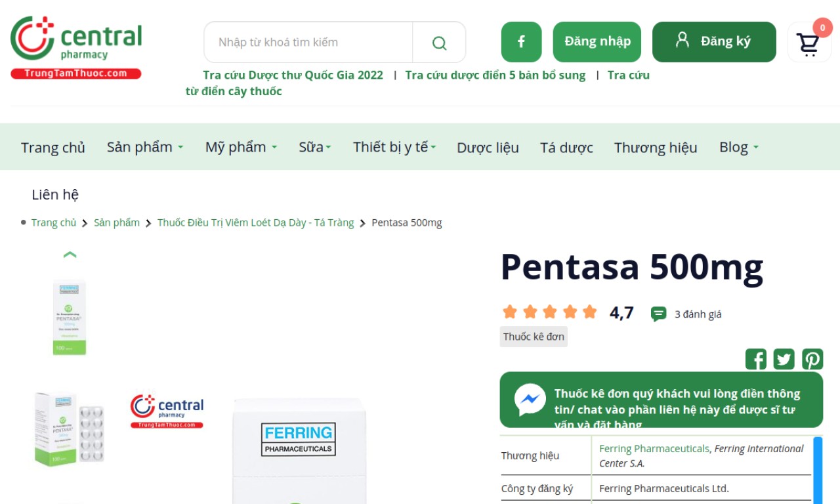Expand the Mỹ phẩm dropdown menu
Viewport: 840px width, 504px height.
(x=241, y=147)
